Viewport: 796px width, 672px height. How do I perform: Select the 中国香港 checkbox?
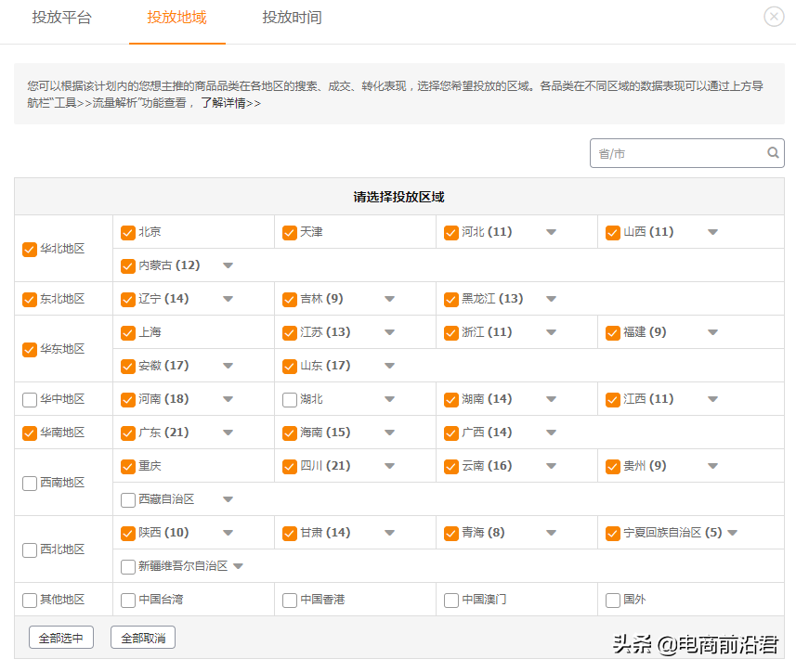[x=290, y=601]
